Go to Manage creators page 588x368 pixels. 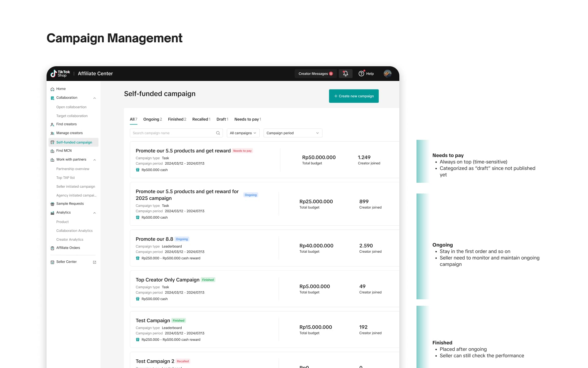(x=70, y=133)
